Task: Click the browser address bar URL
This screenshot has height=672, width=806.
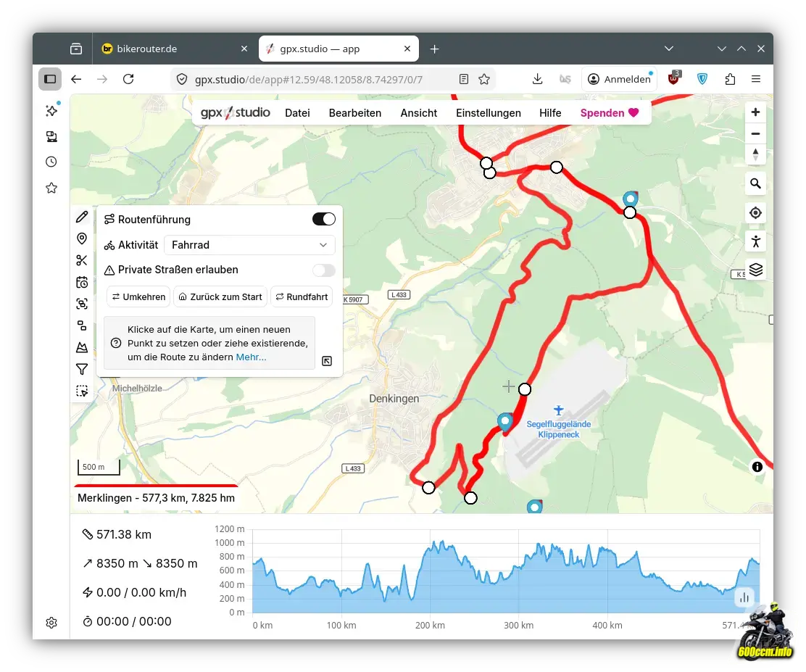Action: (308, 79)
